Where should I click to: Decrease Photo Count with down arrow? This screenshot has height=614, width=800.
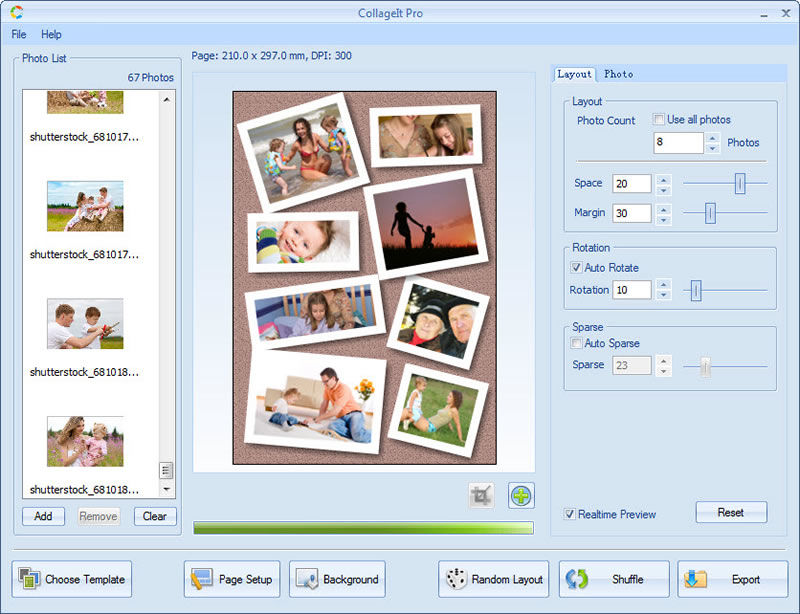tap(712, 148)
